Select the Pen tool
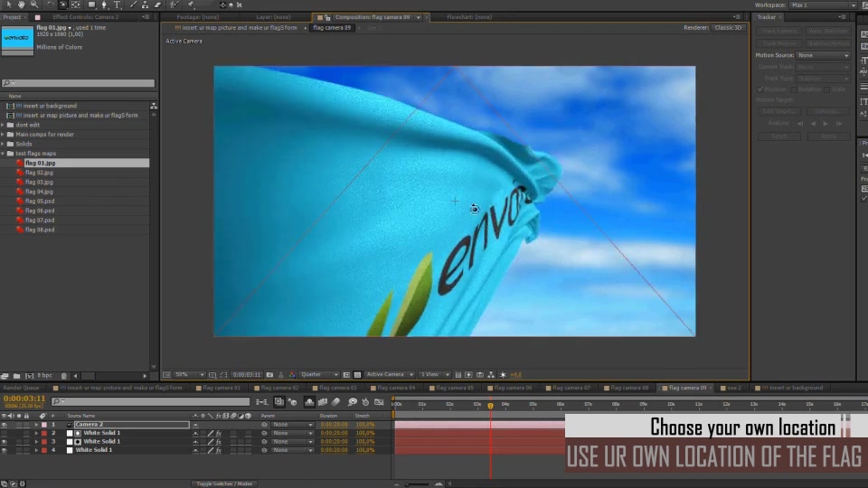The image size is (868, 488). pyautogui.click(x=104, y=5)
